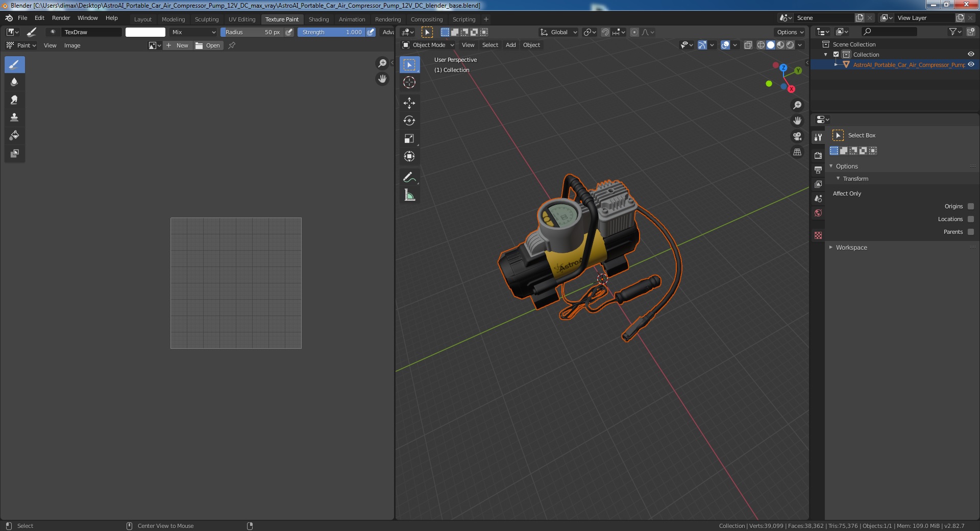The height and width of the screenshot is (531, 980).
Task: Click the image editor zoom icon
Action: 382,63
